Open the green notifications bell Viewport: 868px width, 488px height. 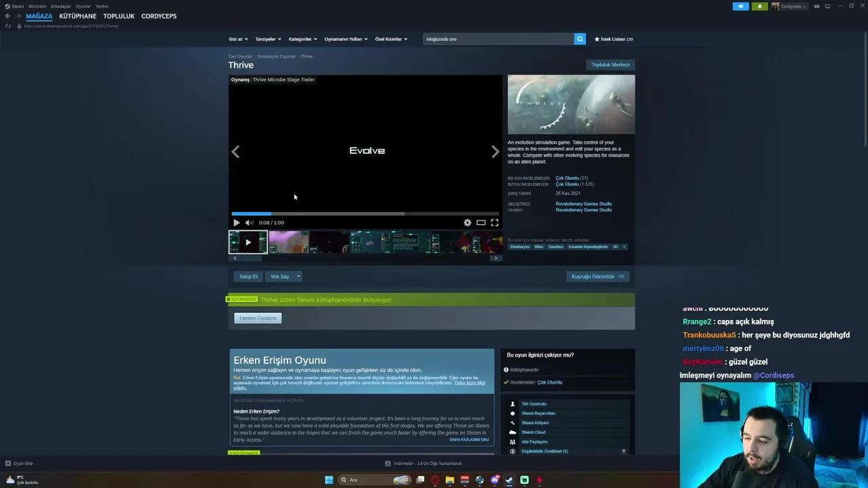759,6
